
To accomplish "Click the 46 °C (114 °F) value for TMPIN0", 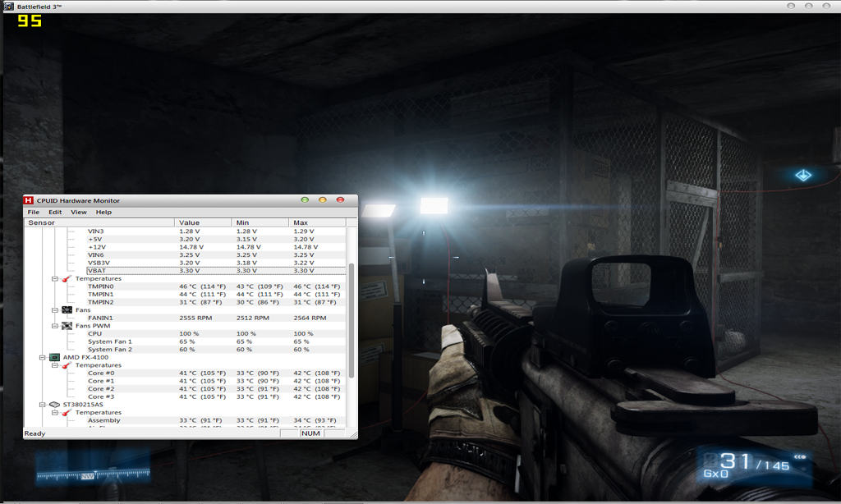I will point(202,286).
